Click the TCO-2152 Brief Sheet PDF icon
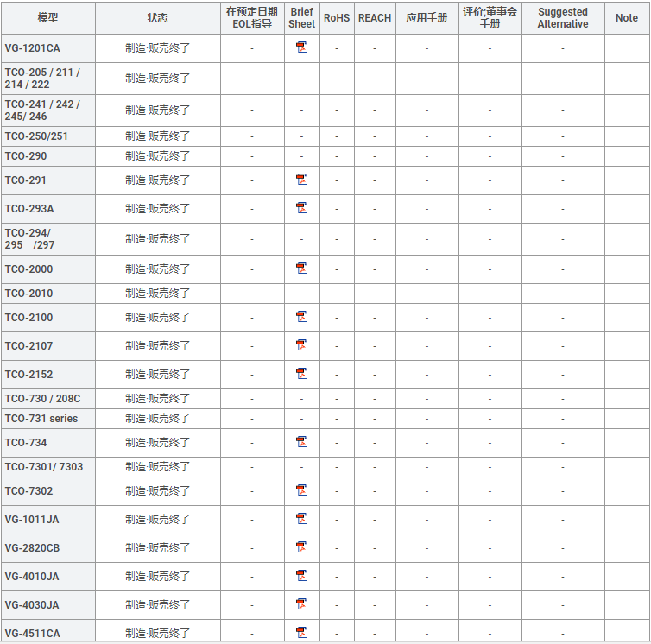651x644 pixels. (x=301, y=374)
